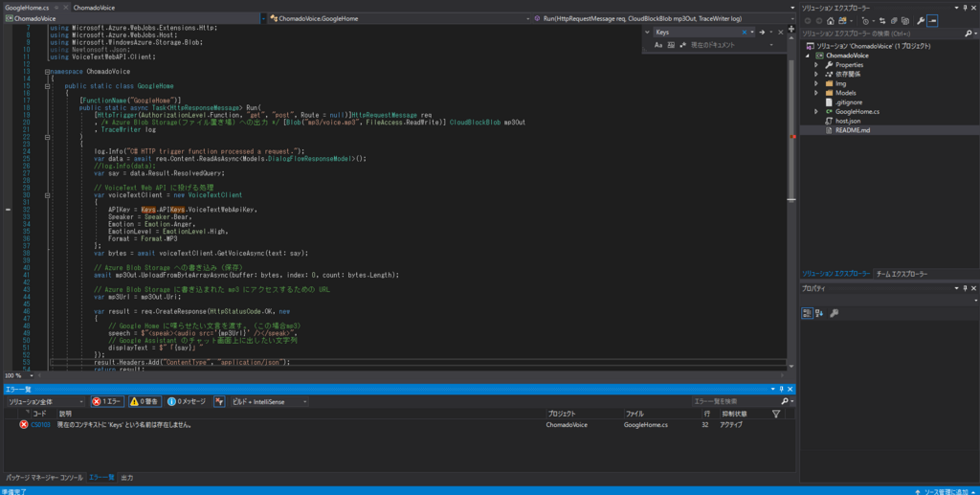Click the Back arrow in Solution Explorer toolbar
Image resolution: width=980 pixels, height=495 pixels.
[x=808, y=21]
